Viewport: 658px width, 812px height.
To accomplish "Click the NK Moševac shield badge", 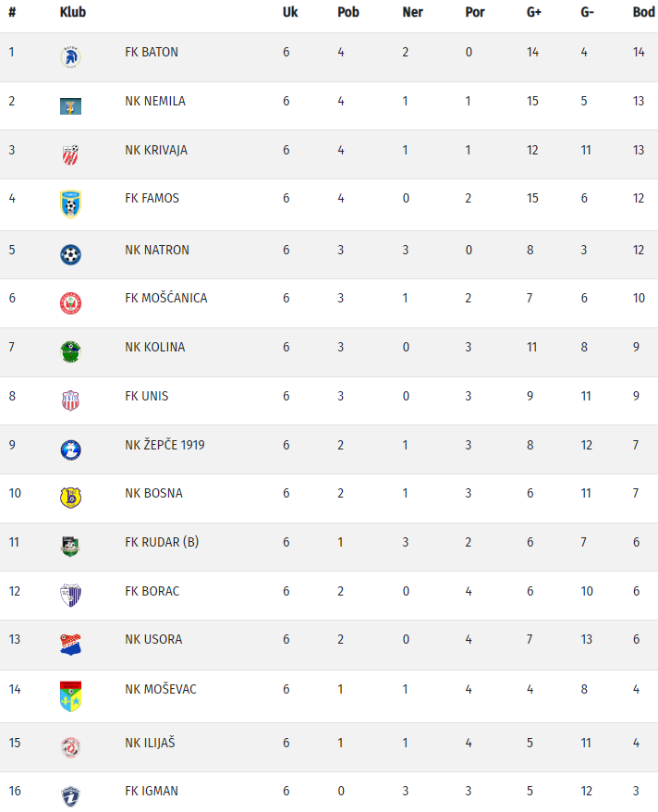I will (x=70, y=695).
